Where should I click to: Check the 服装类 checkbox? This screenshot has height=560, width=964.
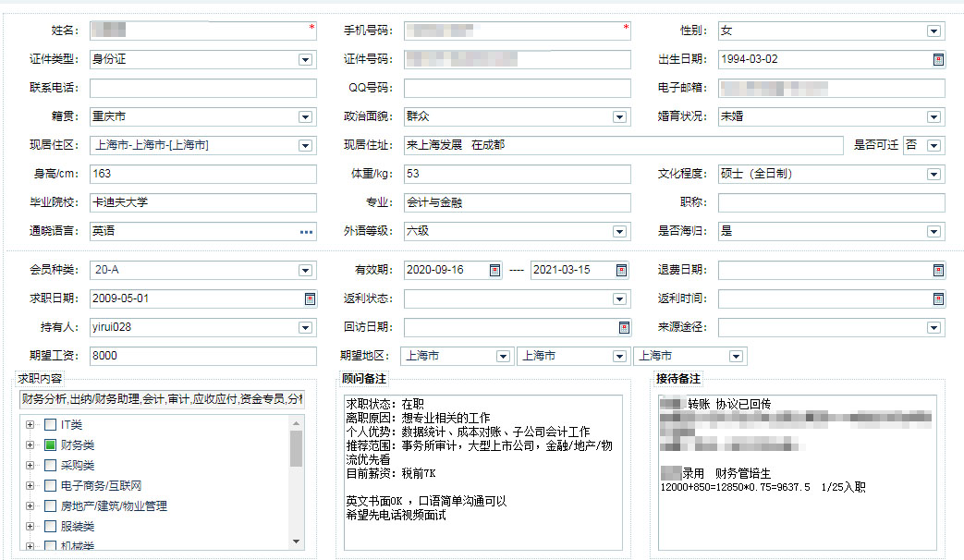pos(51,526)
